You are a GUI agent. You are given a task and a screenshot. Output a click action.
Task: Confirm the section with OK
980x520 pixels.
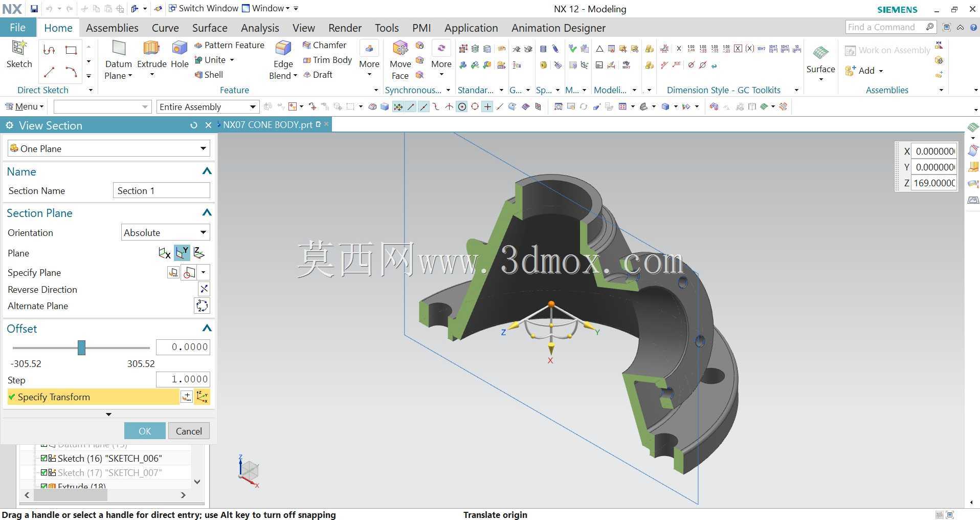[145, 431]
